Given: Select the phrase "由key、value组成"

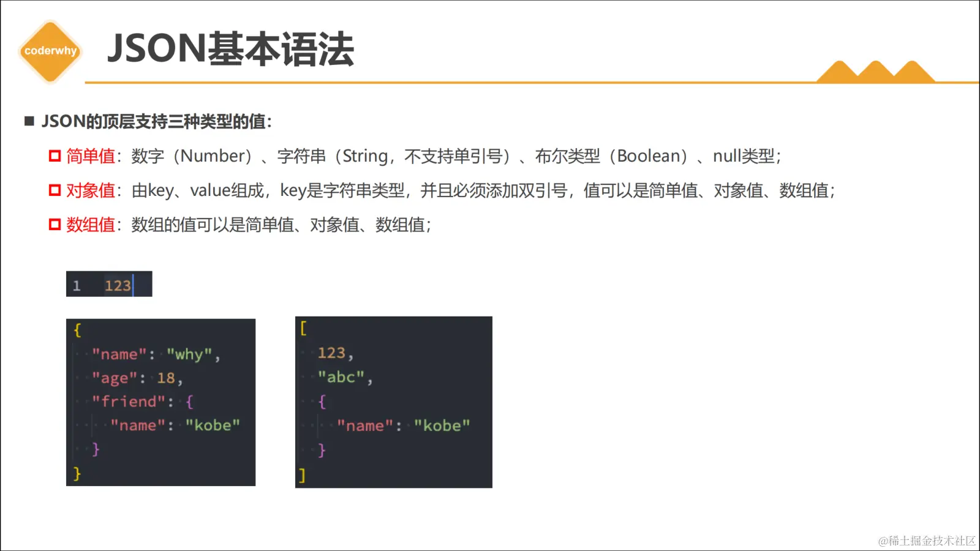Looking at the screenshot, I should (x=198, y=190).
